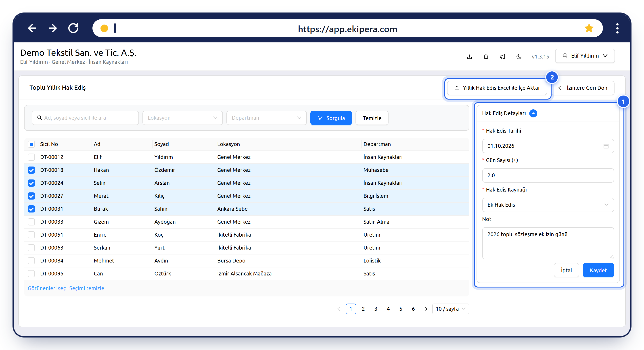Screen dimensions: 644x350
Task: Click the name or sicil search field
Action: click(x=85, y=118)
